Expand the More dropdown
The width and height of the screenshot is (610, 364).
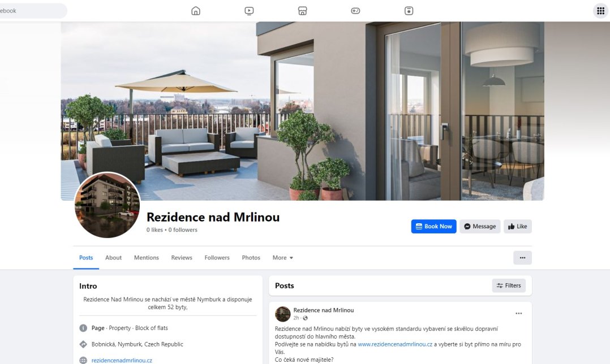tap(283, 258)
